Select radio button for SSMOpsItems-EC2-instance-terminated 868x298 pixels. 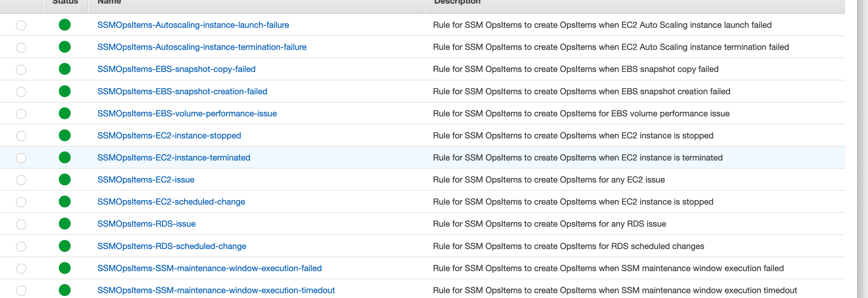click(21, 158)
